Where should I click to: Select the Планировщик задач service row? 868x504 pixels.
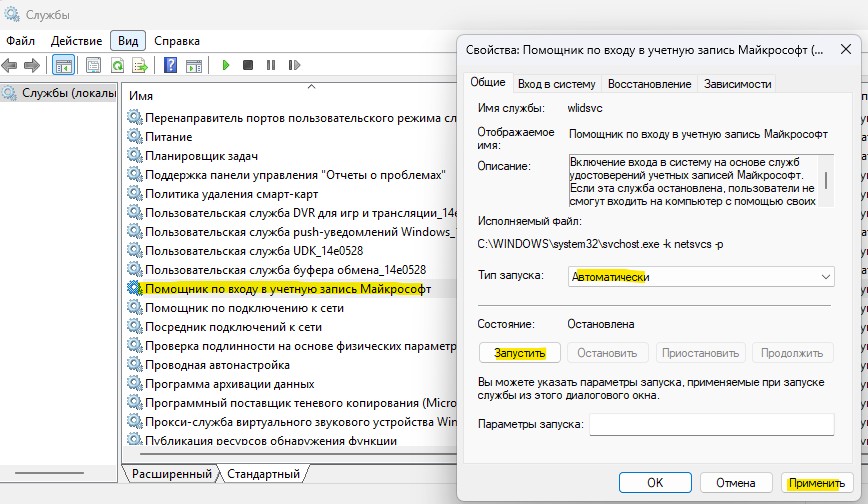click(x=291, y=156)
